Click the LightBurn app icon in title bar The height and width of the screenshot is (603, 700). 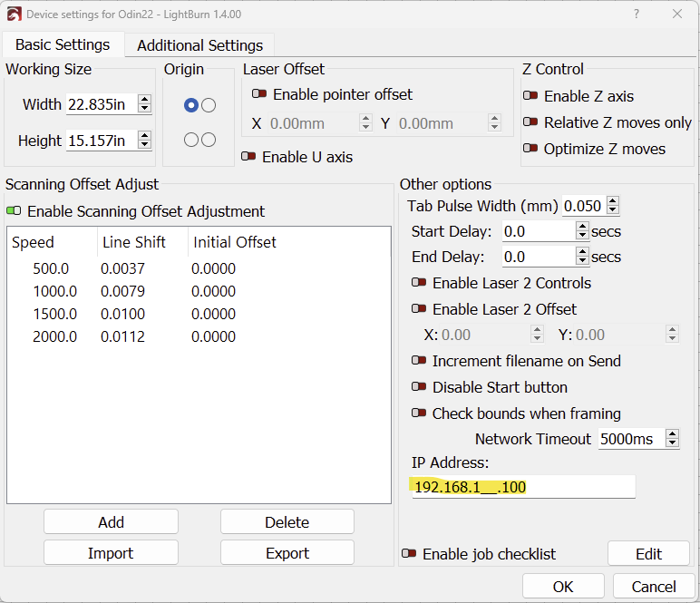(14, 14)
